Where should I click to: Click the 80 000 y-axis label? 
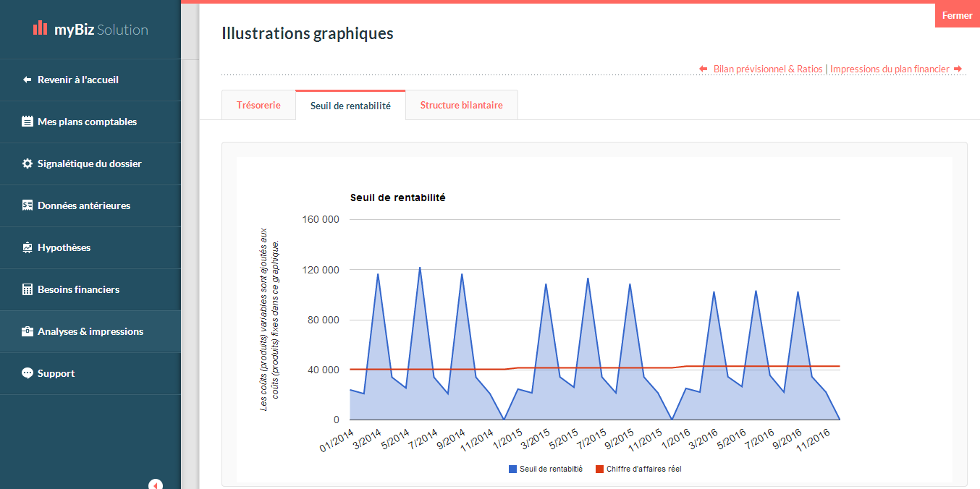point(322,320)
